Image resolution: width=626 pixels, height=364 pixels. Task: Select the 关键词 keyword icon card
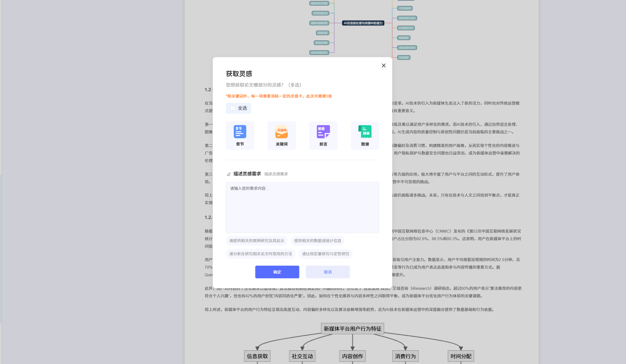pos(281,136)
